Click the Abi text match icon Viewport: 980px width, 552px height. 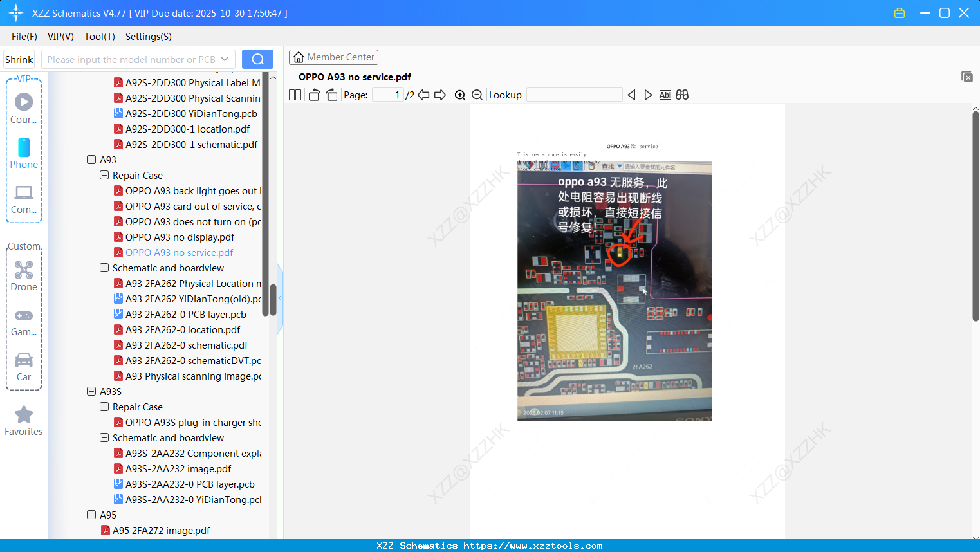tap(665, 95)
